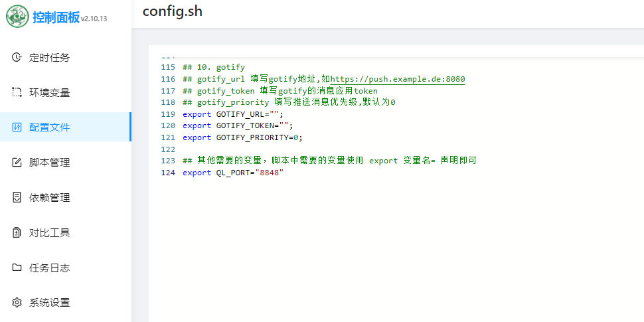Viewport: 644px width, 322px height.
Task: Open the https://push.example.de:8080 link
Action: click(x=398, y=79)
